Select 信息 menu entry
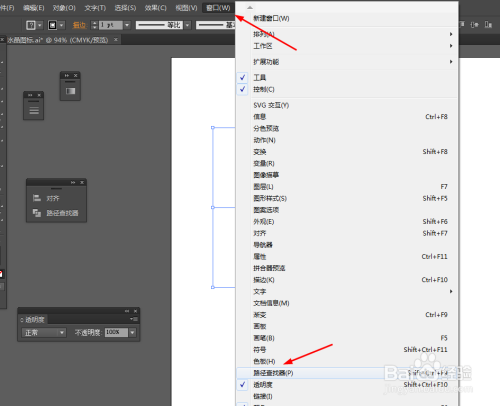This screenshot has height=406, width=500. [x=347, y=117]
